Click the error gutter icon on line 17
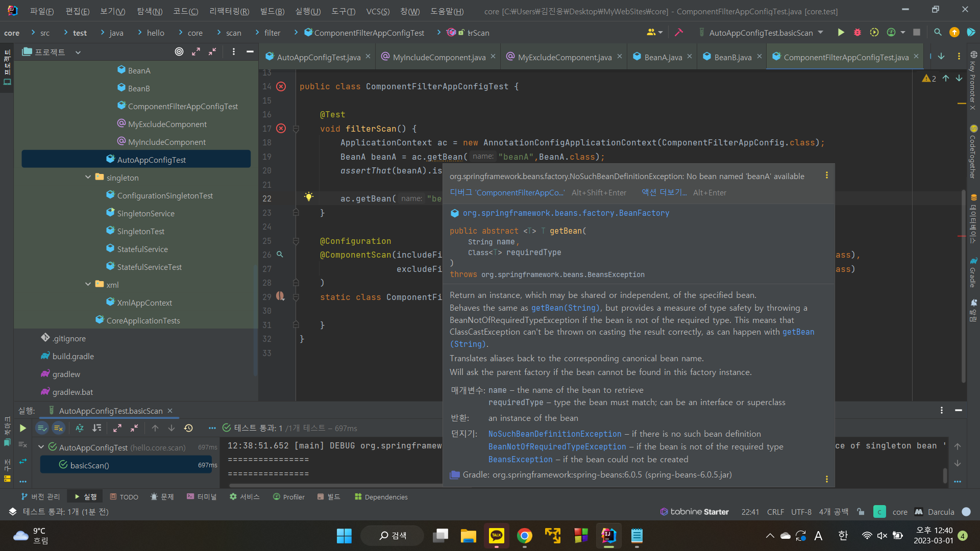This screenshot has height=551, width=980. pos(281,129)
